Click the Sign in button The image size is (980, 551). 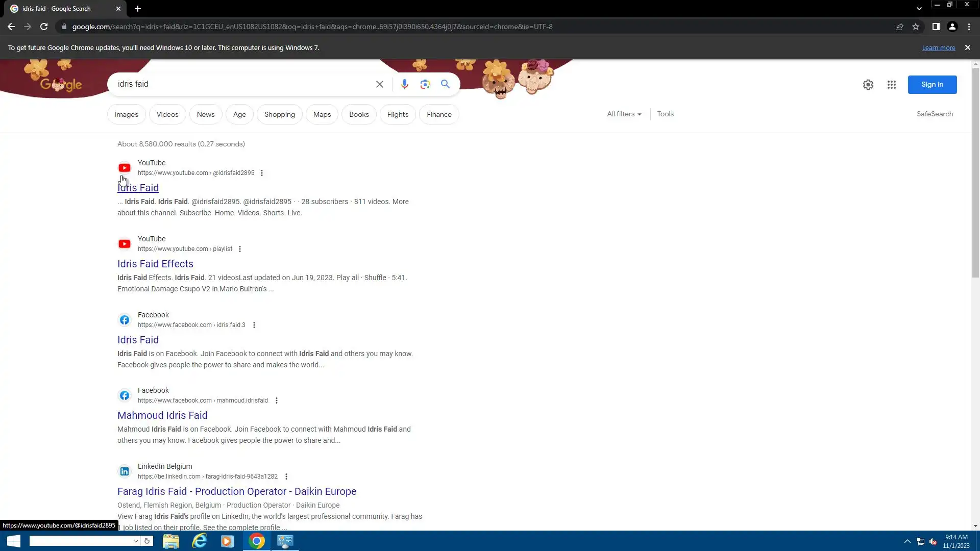pos(932,85)
